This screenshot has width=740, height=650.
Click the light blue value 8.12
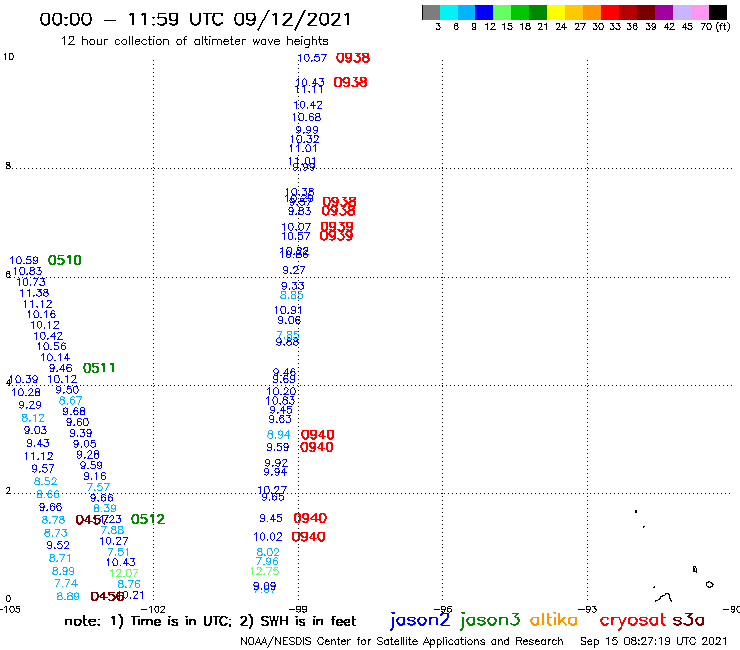pyautogui.click(x=33, y=418)
